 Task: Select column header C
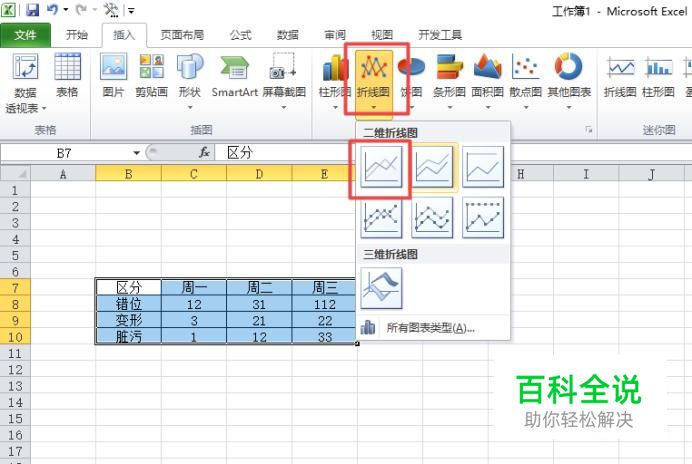click(x=194, y=174)
